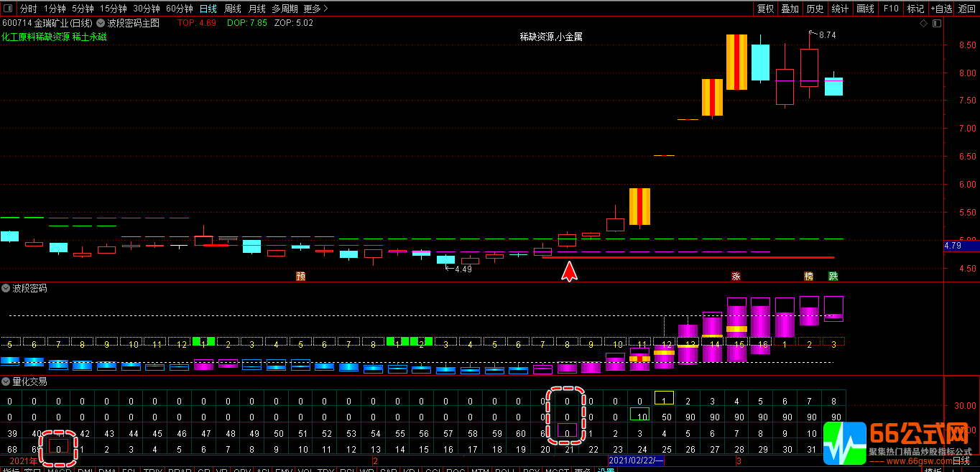Toggle the side panel icon near price axis
The width and height of the screenshot is (980, 472).
pyautogui.click(x=938, y=23)
